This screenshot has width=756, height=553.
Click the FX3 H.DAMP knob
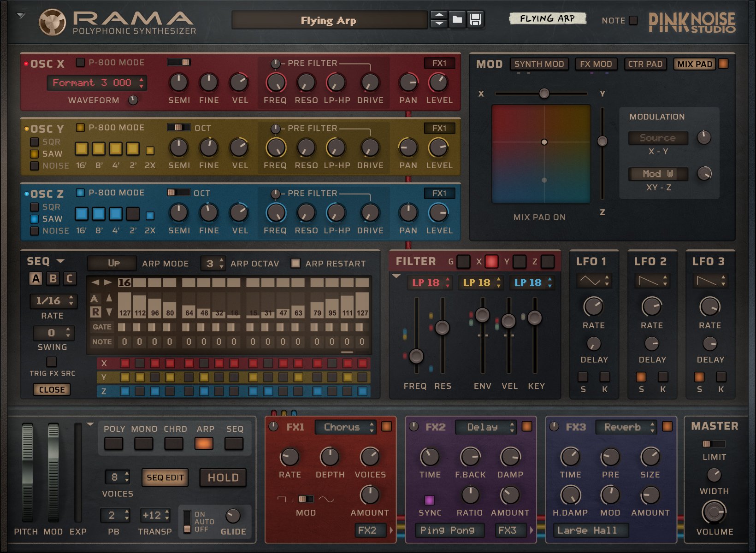pos(570,494)
